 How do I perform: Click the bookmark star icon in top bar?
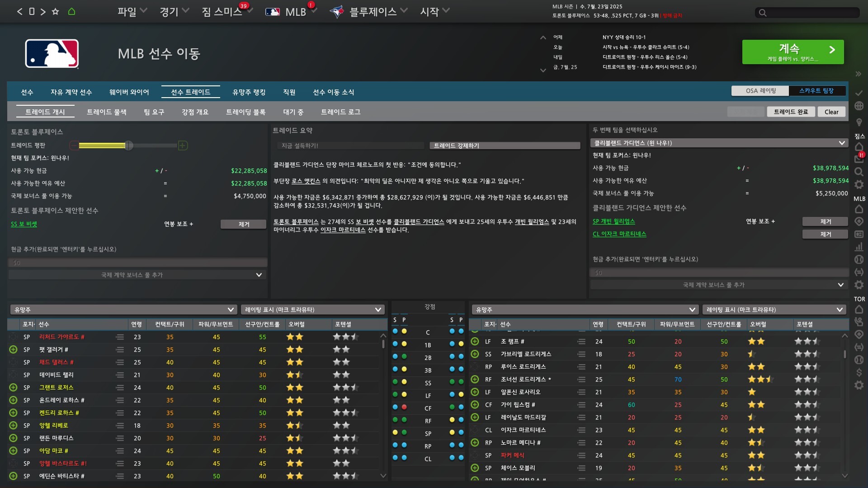pyautogui.click(x=55, y=12)
